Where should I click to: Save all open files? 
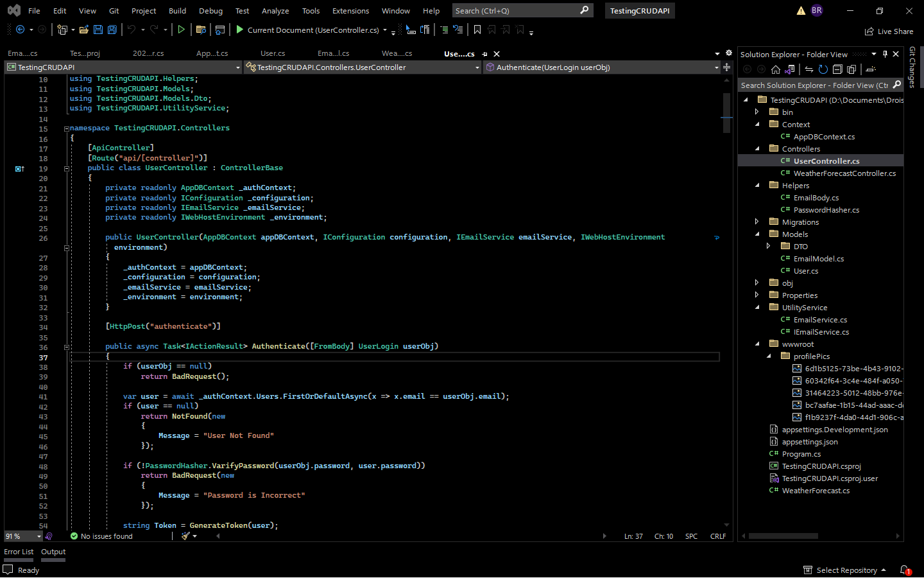[112, 30]
